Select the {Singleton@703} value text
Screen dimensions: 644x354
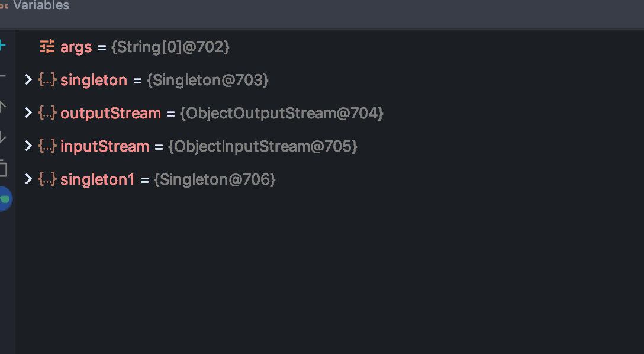point(207,80)
